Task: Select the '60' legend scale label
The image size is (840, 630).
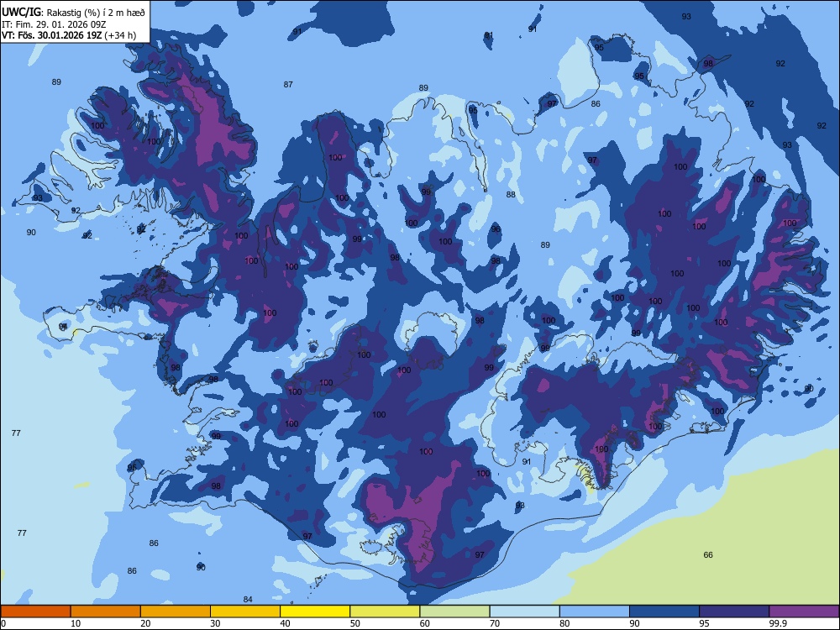Action: click(x=425, y=623)
